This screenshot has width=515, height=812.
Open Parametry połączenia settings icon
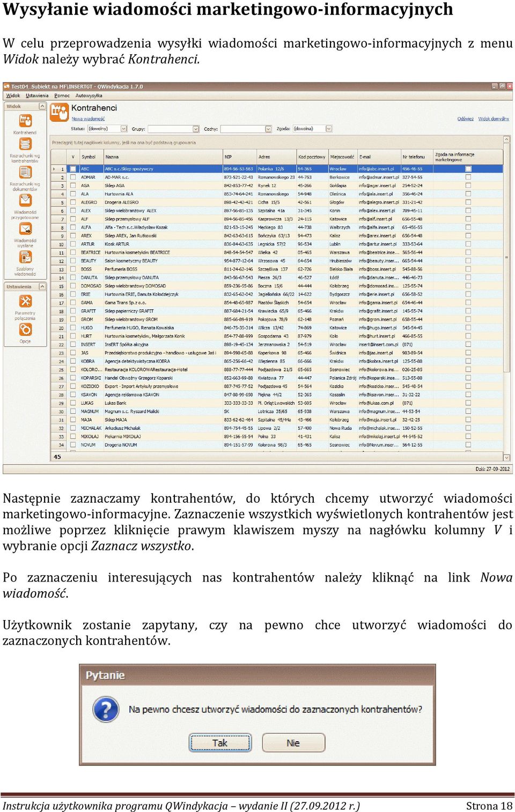25,301
